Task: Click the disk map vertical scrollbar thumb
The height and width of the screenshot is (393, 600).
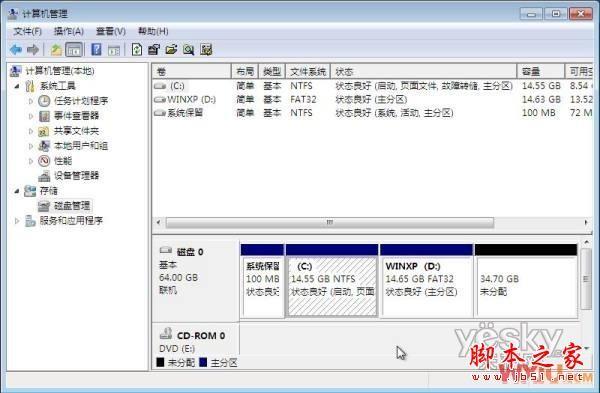Action: tap(585, 279)
